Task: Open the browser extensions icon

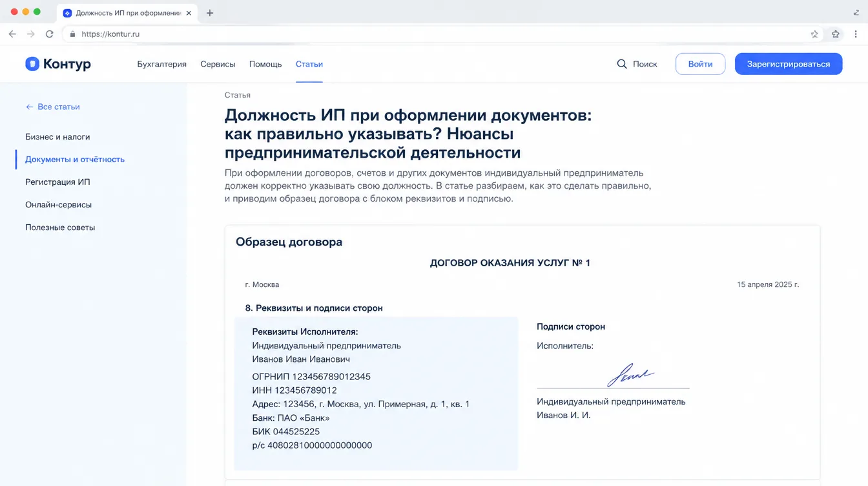Action: pyautogui.click(x=836, y=34)
